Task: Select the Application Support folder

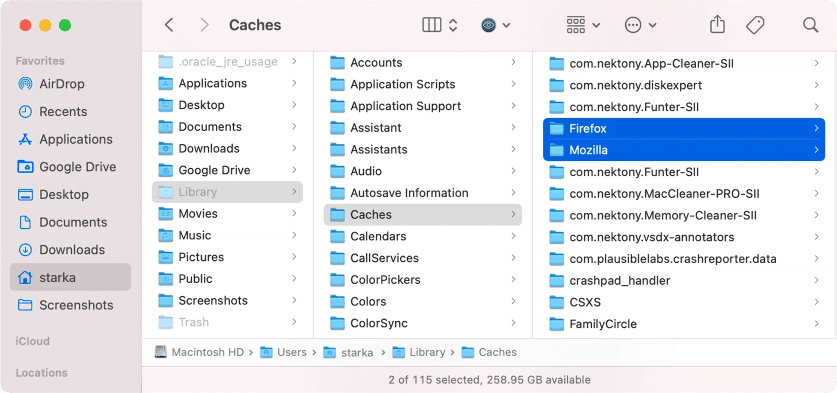Action: (x=423, y=106)
